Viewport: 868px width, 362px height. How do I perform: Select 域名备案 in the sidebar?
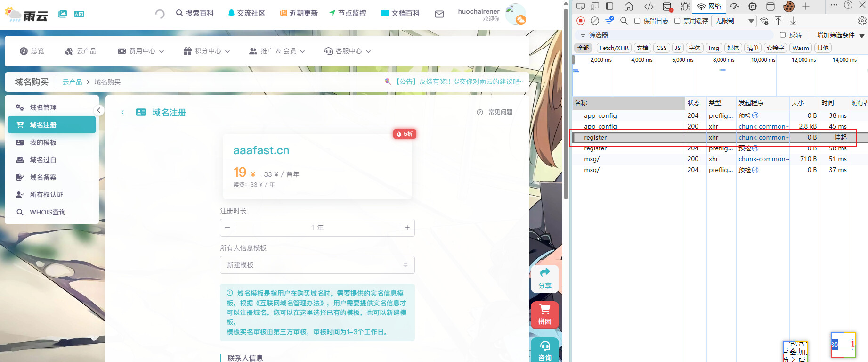point(43,177)
